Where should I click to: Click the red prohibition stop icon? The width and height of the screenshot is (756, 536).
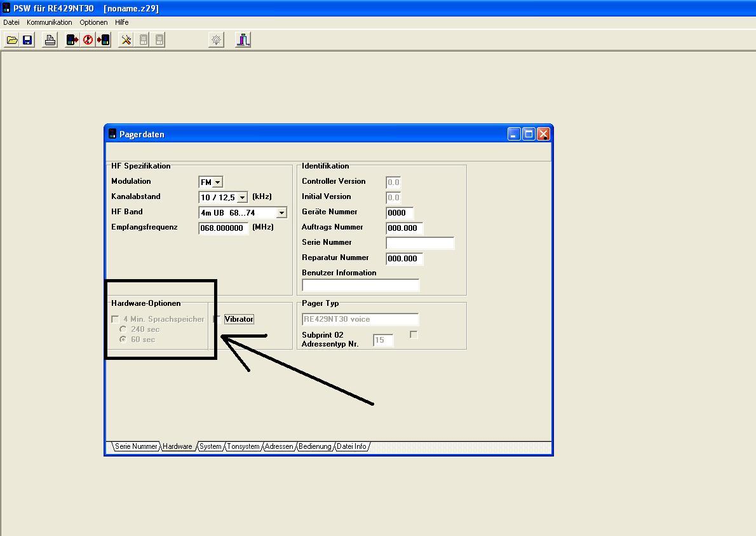click(88, 40)
